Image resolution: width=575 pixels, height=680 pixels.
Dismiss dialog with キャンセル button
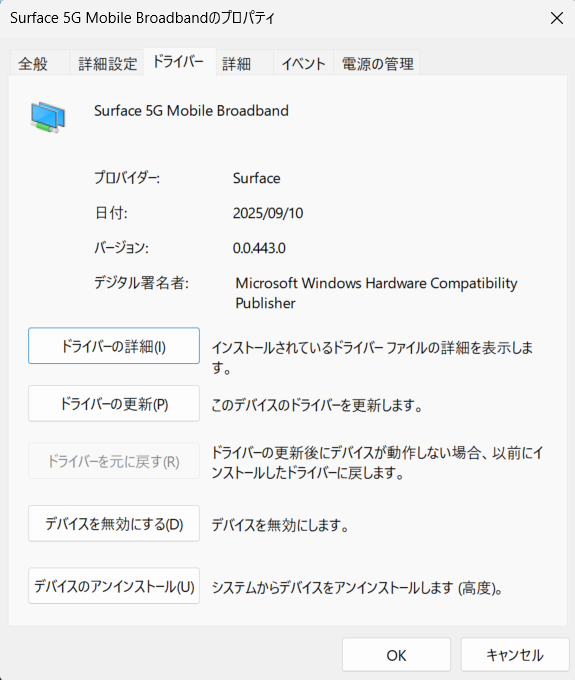click(x=515, y=655)
